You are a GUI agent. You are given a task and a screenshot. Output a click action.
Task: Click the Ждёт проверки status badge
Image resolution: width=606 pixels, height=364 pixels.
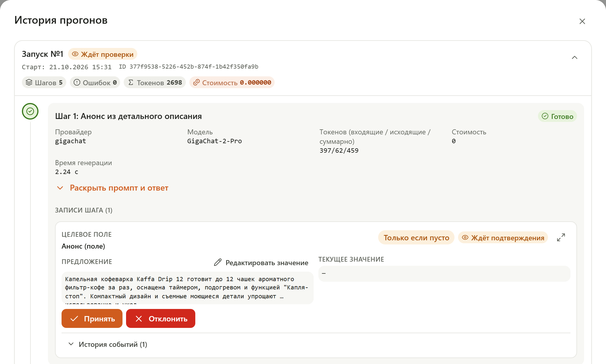point(103,54)
